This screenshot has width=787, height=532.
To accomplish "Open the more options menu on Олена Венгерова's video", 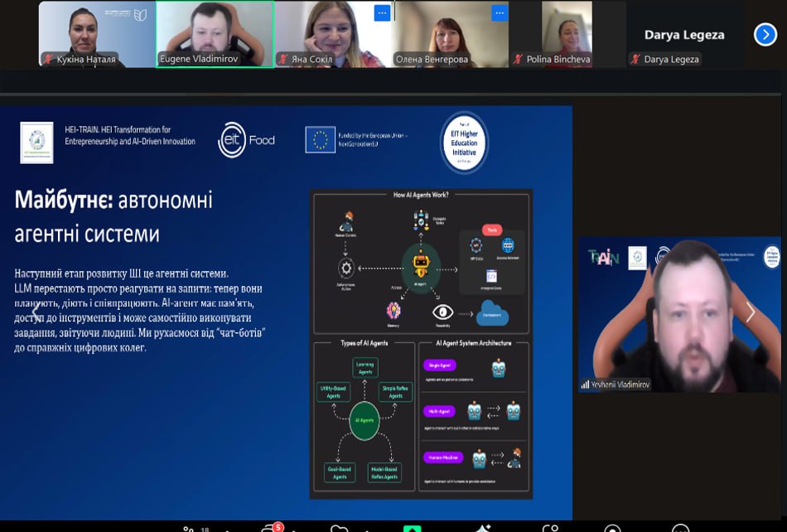I will click(499, 12).
